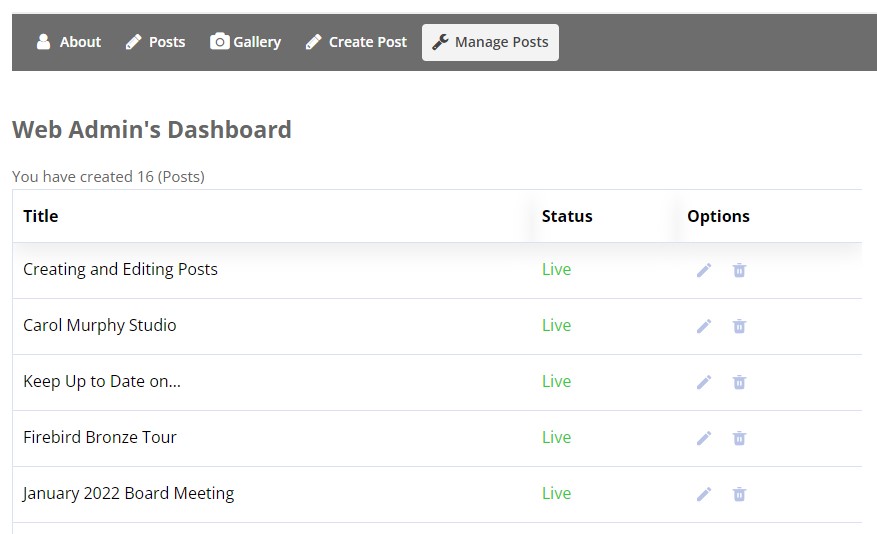
Task: Delete the Keep Up to Date on... post
Action: coord(739,382)
